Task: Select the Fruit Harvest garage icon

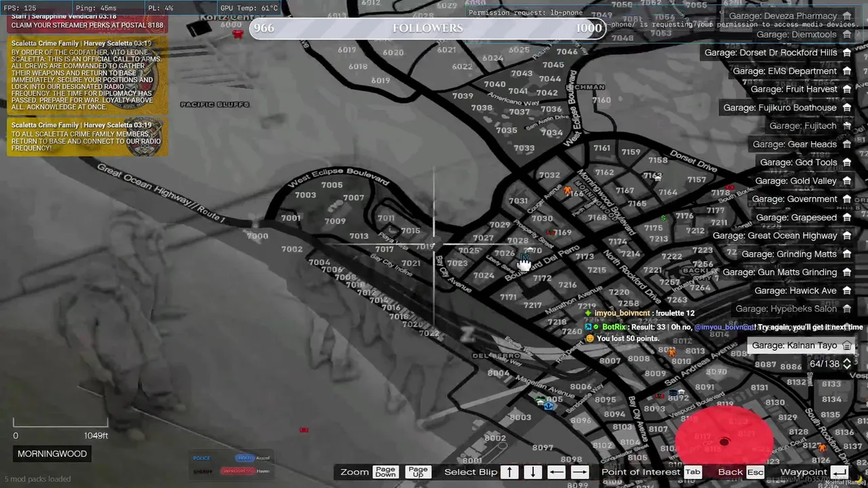Action: click(847, 89)
